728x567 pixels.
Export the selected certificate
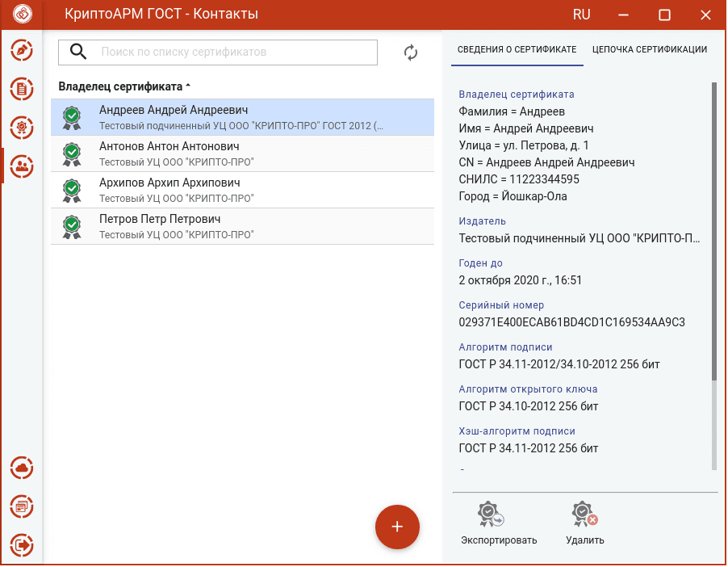pos(499,523)
